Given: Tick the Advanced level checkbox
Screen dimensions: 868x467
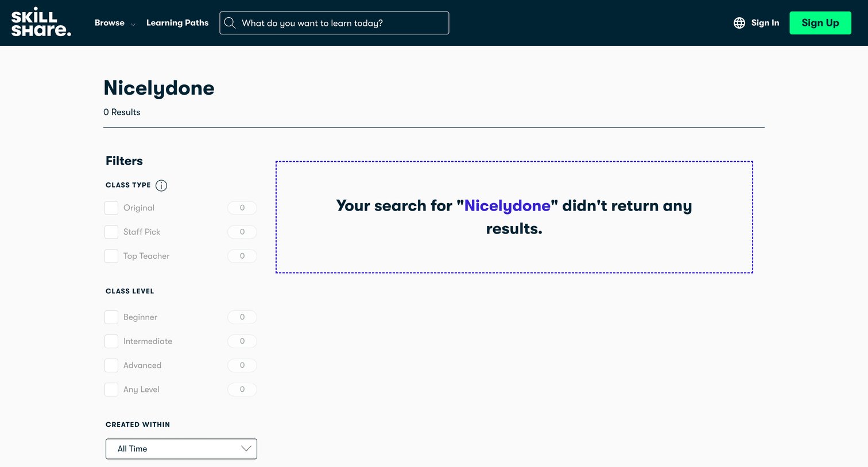Looking at the screenshot, I should pyautogui.click(x=111, y=365).
